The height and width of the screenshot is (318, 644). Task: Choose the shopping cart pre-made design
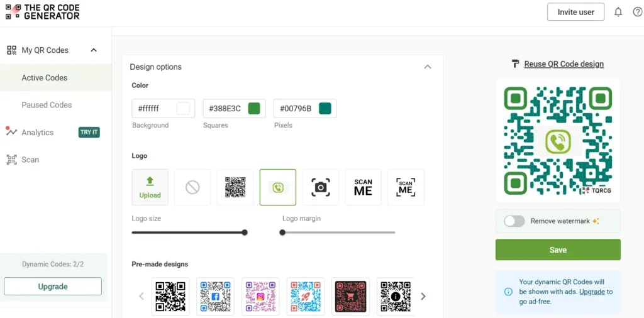pyautogui.click(x=350, y=296)
